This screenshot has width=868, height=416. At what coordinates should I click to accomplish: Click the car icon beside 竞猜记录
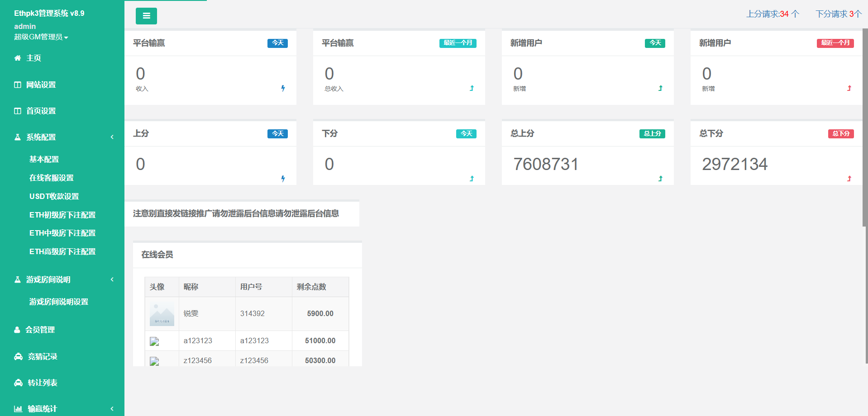coord(18,356)
